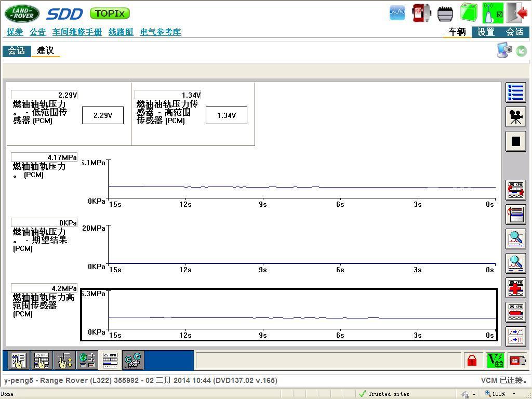532x399 pixels.
Task: Click the screen capture camera icon
Action: [504, 50]
